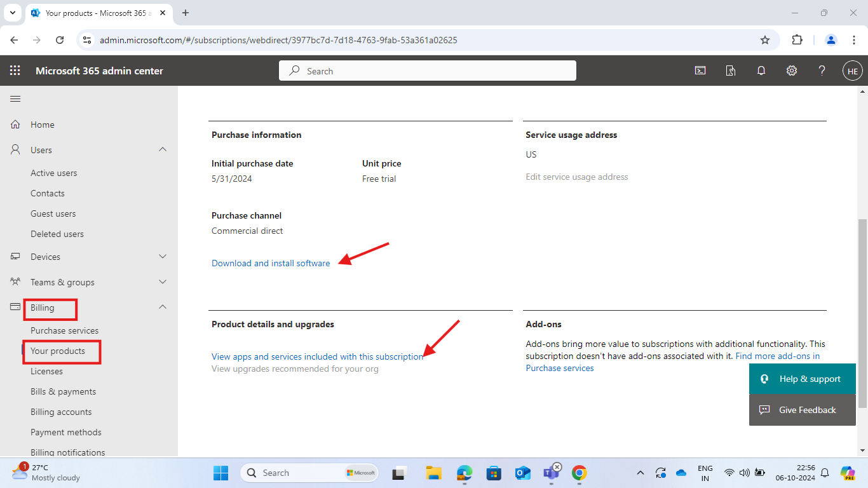This screenshot has height=488, width=868.
Task: Open the HE account avatar
Action: [x=853, y=71]
